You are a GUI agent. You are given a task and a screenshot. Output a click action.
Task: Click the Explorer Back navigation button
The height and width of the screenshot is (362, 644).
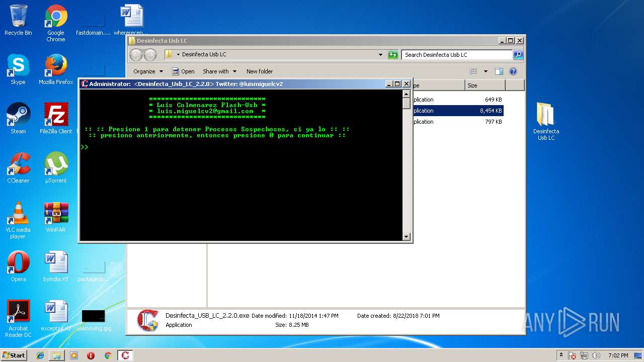[136, 55]
